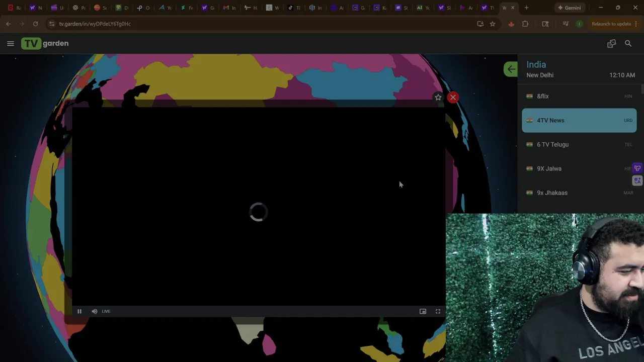Click the TEL tag on 6 TV Telugu
Viewport: 644px width, 362px height.
(x=628, y=145)
